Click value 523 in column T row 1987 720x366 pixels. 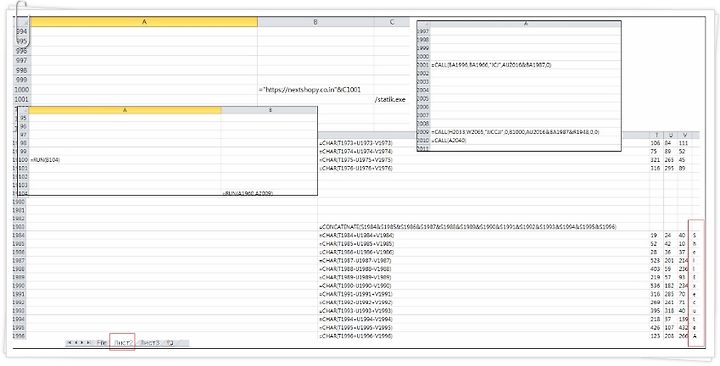tap(656, 260)
